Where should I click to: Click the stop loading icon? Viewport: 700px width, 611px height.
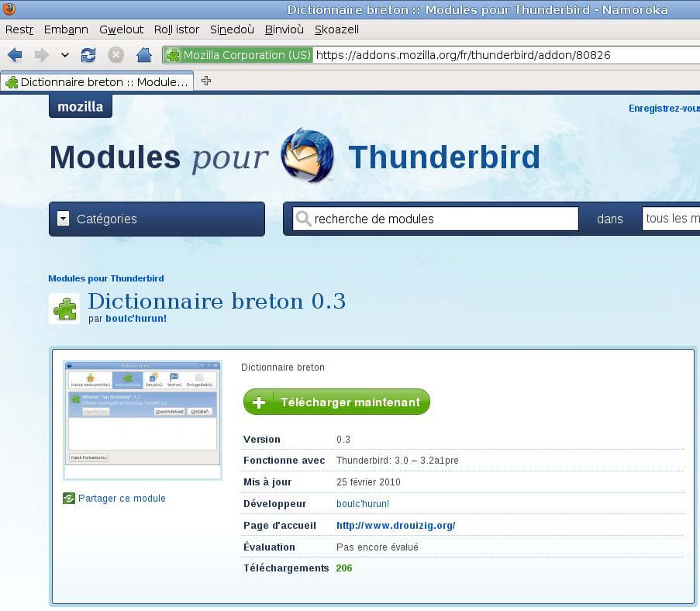(116, 54)
